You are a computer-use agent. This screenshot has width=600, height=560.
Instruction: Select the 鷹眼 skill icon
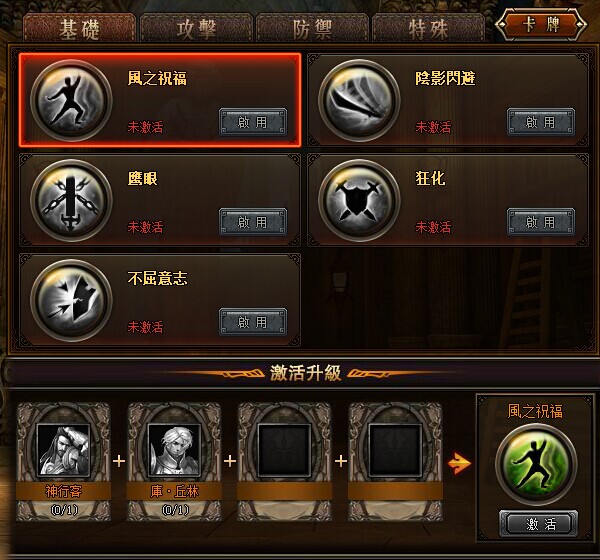tap(71, 200)
